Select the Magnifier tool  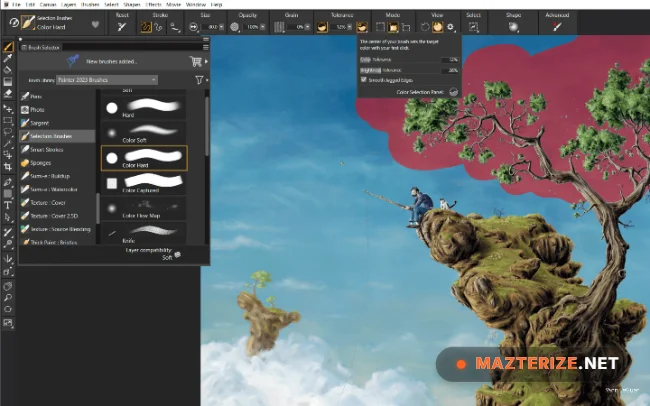pos(8,298)
